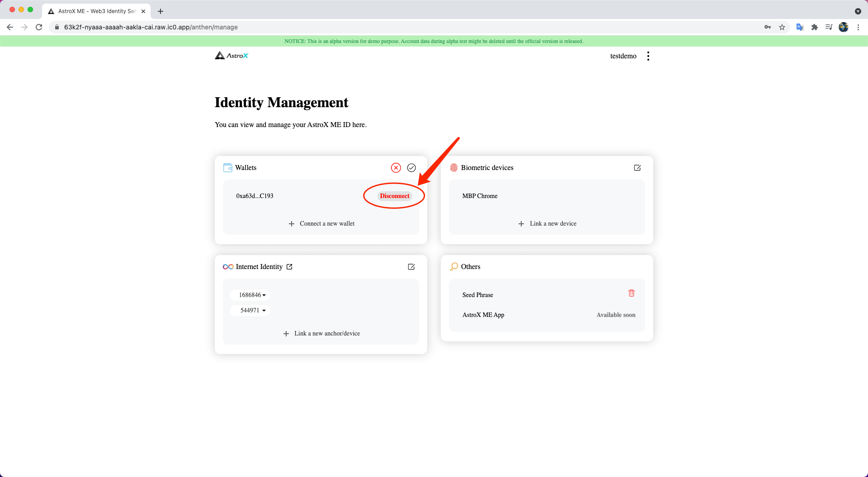
Task: Click the address bar URL
Action: point(151,27)
